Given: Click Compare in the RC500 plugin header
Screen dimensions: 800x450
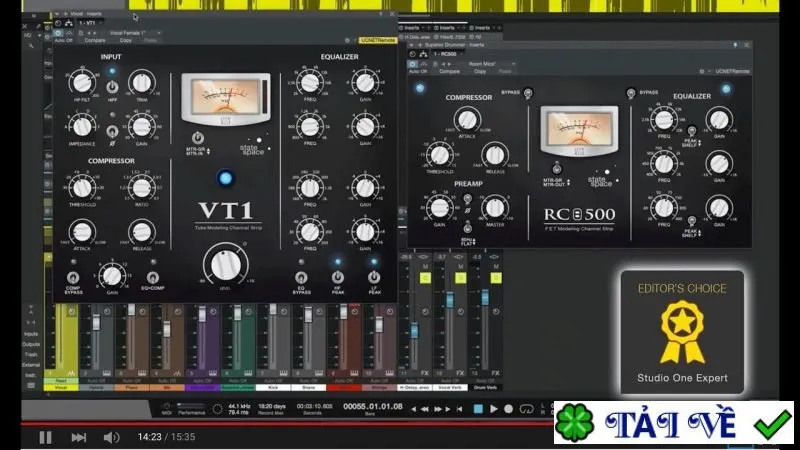Looking at the screenshot, I should click(x=449, y=71).
